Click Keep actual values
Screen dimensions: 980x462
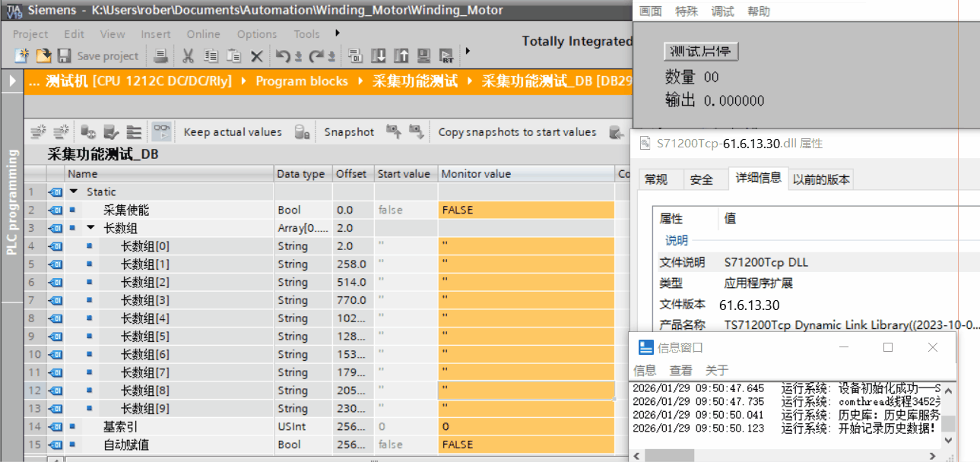click(232, 131)
